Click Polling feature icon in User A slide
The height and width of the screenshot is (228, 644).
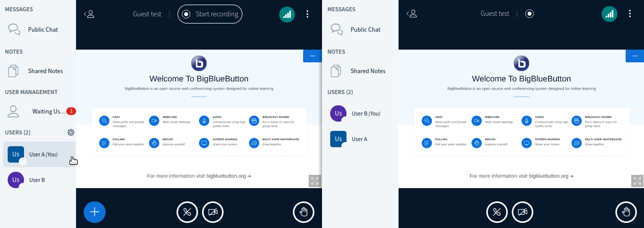point(104,143)
